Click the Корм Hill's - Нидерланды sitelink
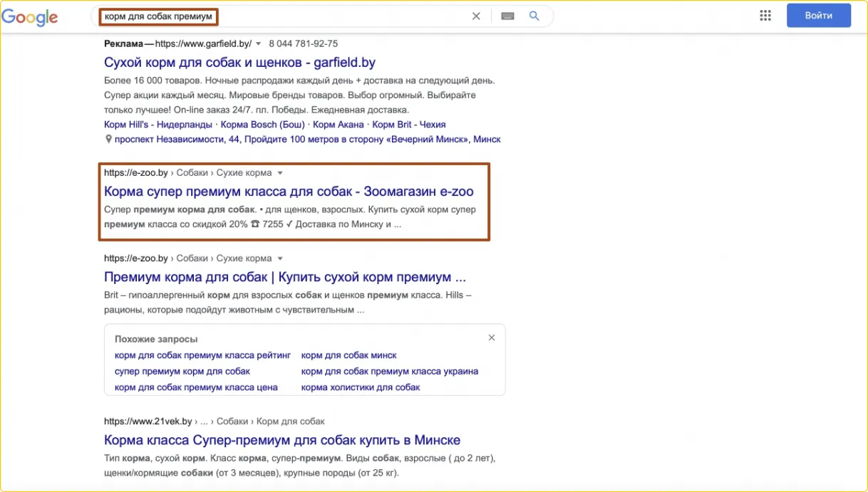The width and height of the screenshot is (868, 492). 157,125
